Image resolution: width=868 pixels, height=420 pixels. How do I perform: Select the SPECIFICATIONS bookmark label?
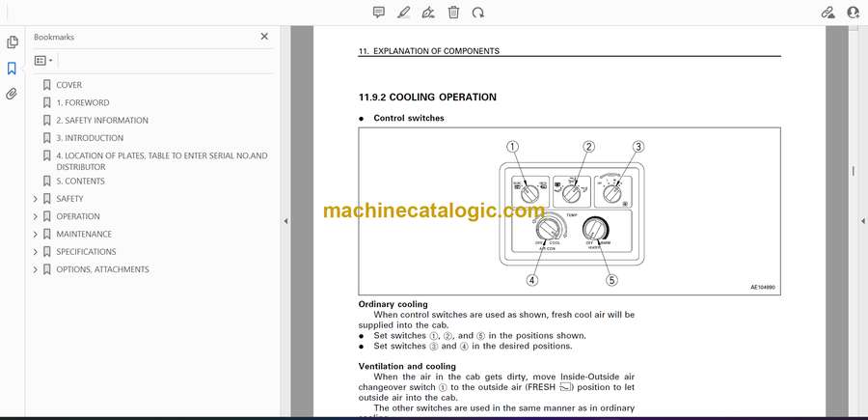(86, 252)
